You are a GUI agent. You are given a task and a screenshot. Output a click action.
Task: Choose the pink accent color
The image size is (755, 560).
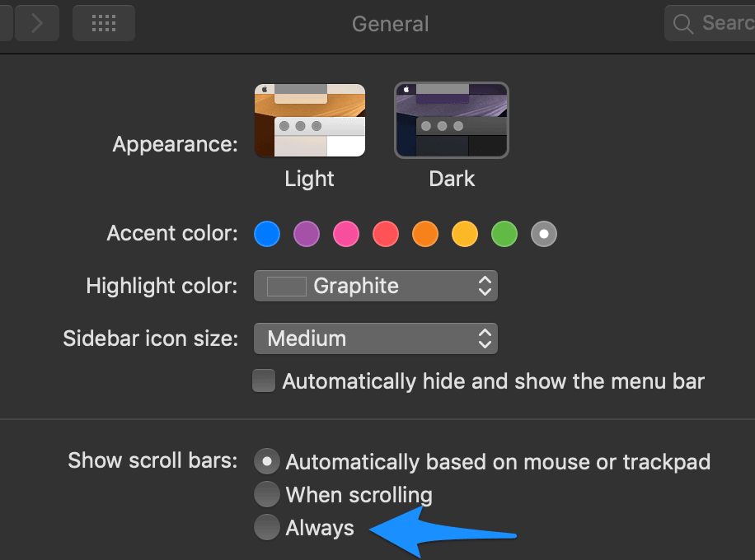(345, 234)
